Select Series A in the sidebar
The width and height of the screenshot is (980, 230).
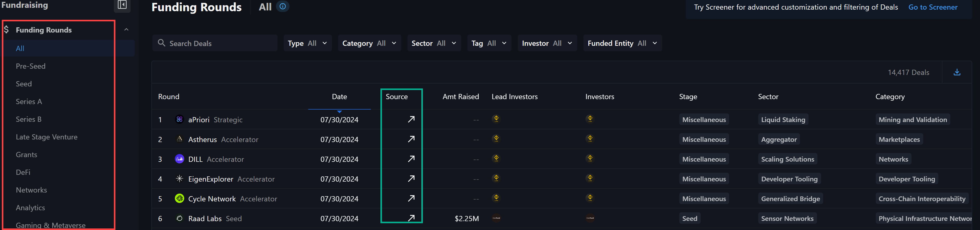[29, 101]
